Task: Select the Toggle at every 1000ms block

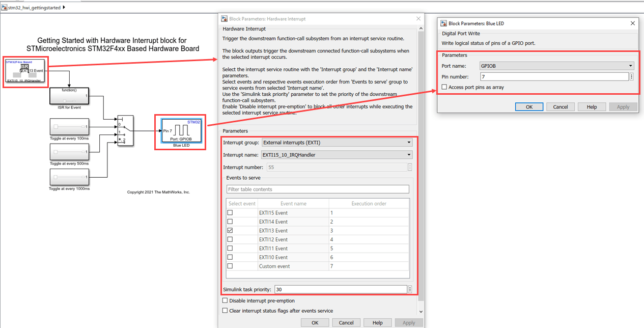Action: [69, 177]
